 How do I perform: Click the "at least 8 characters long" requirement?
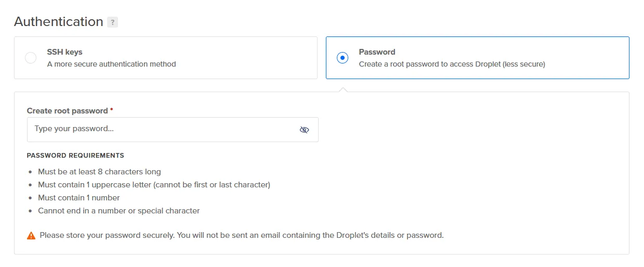coord(99,172)
